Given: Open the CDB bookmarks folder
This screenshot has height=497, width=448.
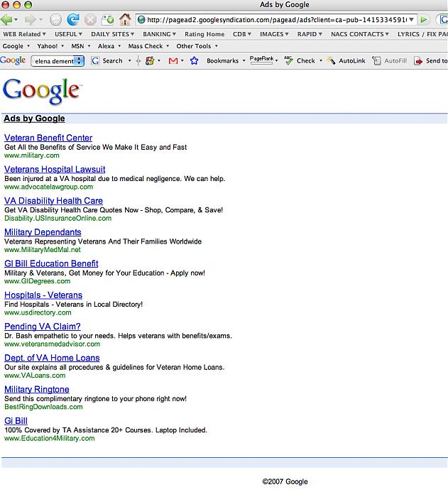Looking at the screenshot, I should [241, 34].
